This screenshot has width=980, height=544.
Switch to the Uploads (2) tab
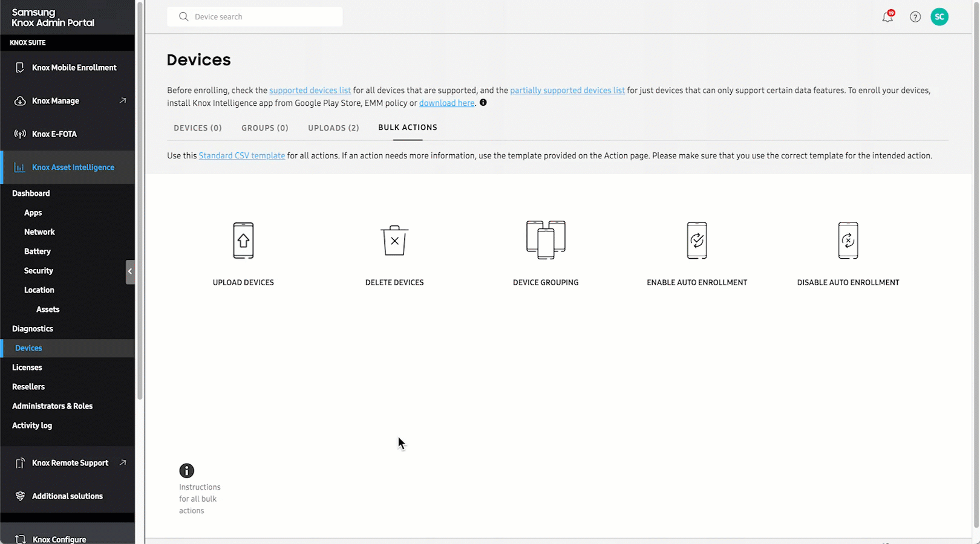point(333,128)
